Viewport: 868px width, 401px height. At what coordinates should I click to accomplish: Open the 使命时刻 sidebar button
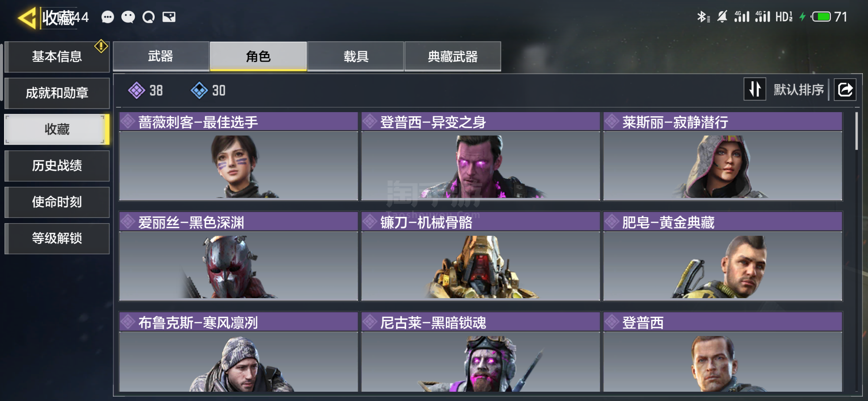pyautogui.click(x=57, y=202)
